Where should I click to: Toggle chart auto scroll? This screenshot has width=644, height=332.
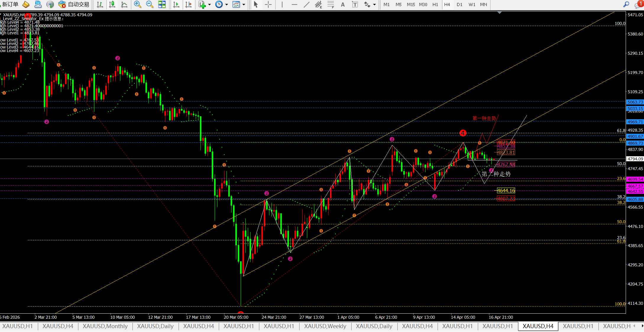pos(176,4)
